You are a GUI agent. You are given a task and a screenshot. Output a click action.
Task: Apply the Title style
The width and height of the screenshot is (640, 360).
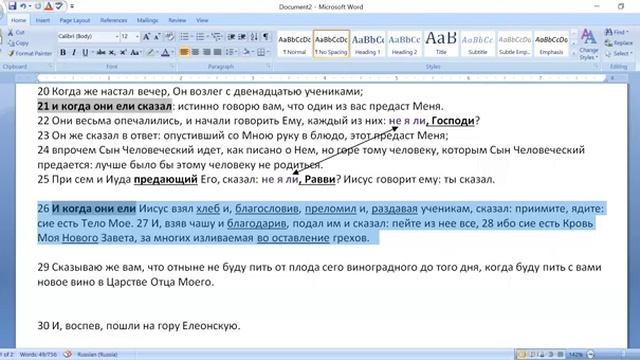coord(441,44)
